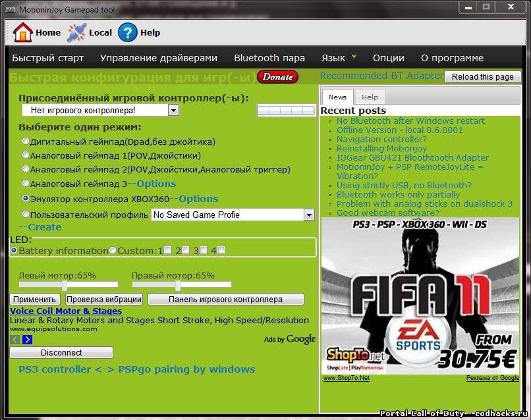Open Voice Coil Motor & Stages ad link
Screen dimensions: 531x420
coord(66,311)
